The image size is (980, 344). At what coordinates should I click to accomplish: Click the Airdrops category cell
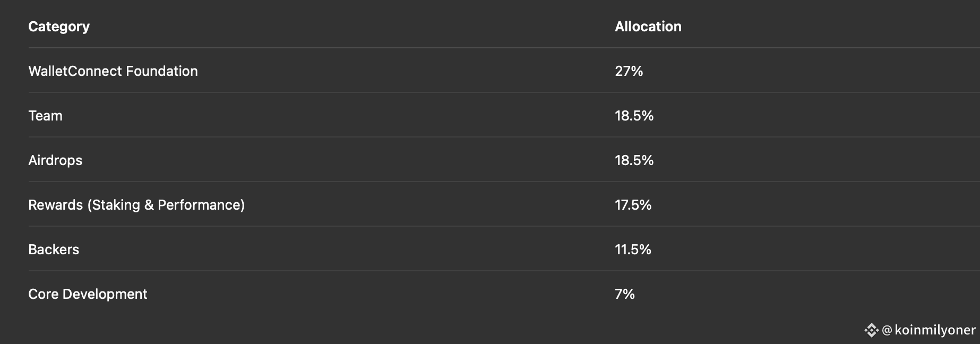tap(55, 160)
